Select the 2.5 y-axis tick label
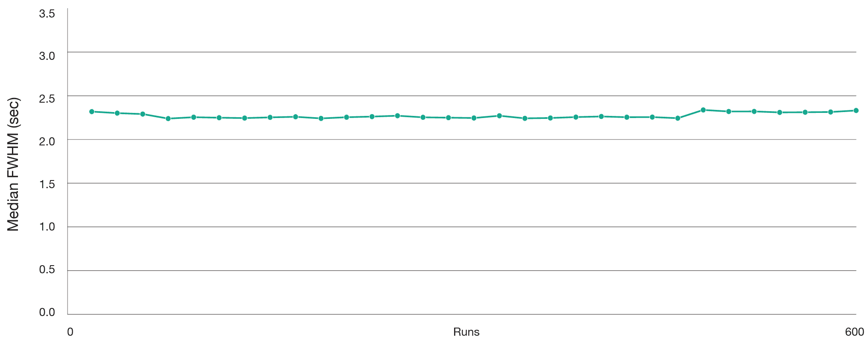The image size is (868, 343). tap(47, 99)
